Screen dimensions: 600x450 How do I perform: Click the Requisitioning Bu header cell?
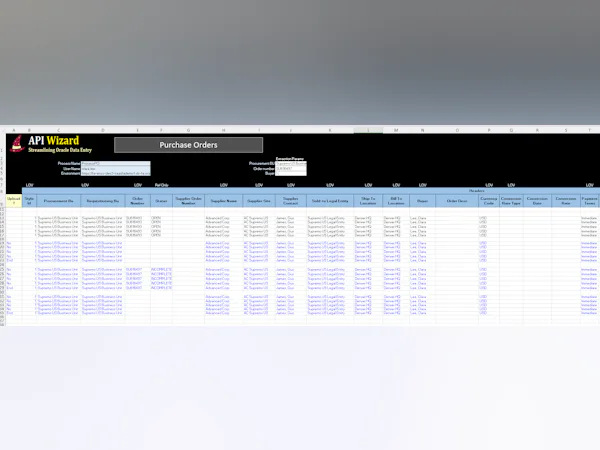tap(103, 201)
